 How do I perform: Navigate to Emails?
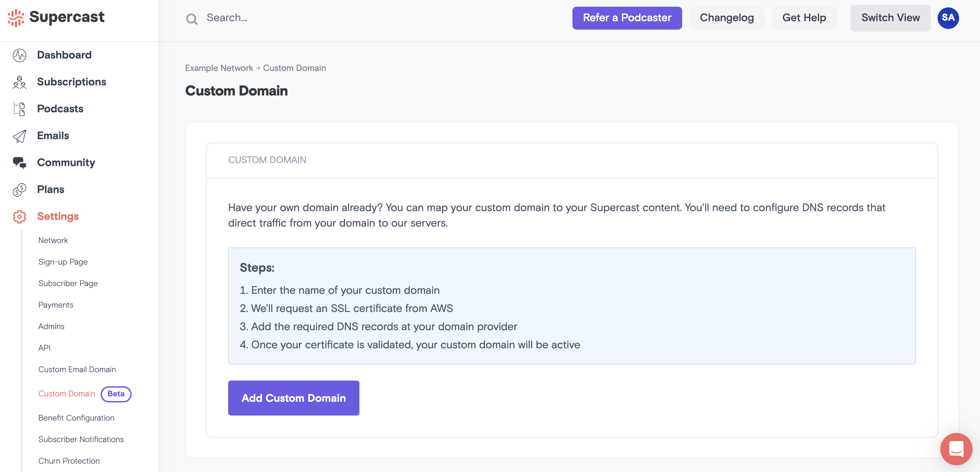click(53, 136)
